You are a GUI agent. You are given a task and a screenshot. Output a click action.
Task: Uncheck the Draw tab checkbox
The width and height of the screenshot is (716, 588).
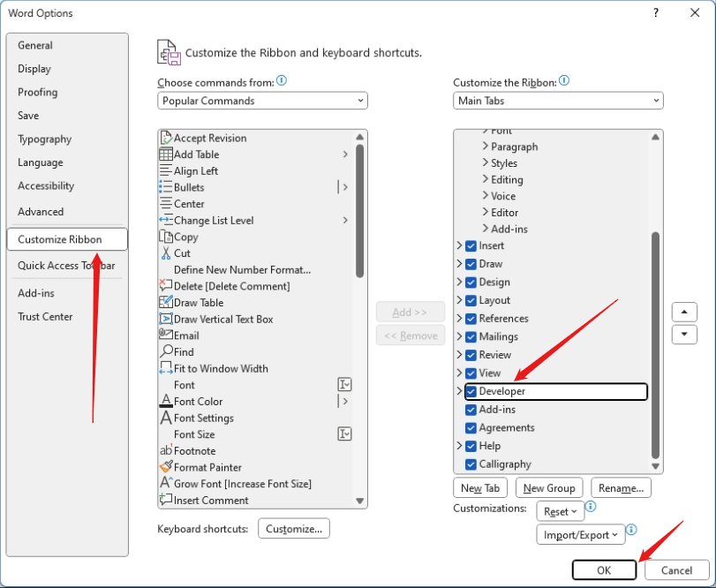(x=471, y=264)
